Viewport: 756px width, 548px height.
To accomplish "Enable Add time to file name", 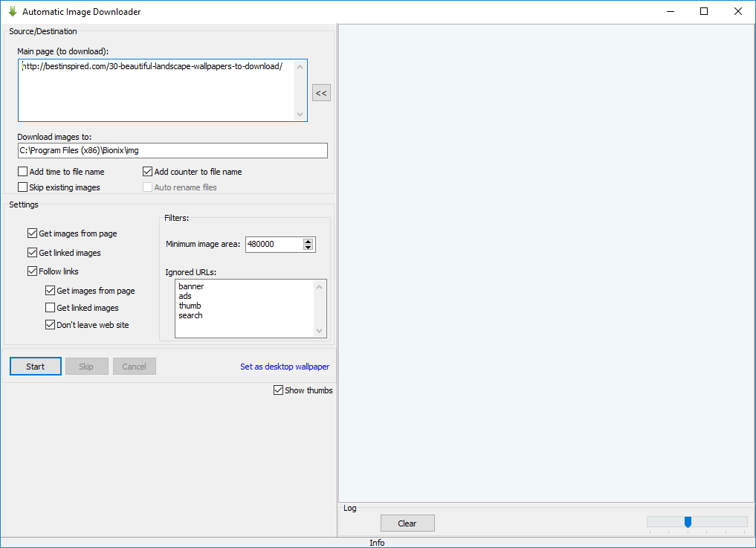I will (23, 172).
